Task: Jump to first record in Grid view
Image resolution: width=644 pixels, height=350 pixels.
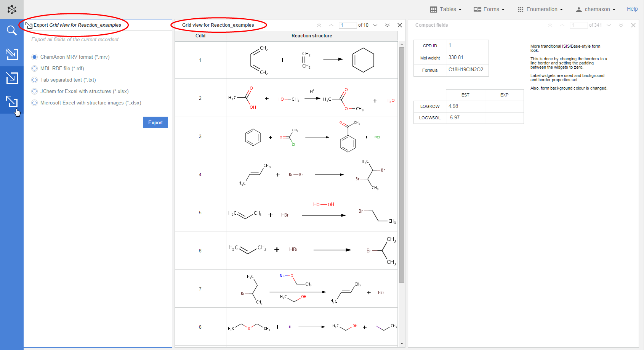Action: pyautogui.click(x=319, y=25)
